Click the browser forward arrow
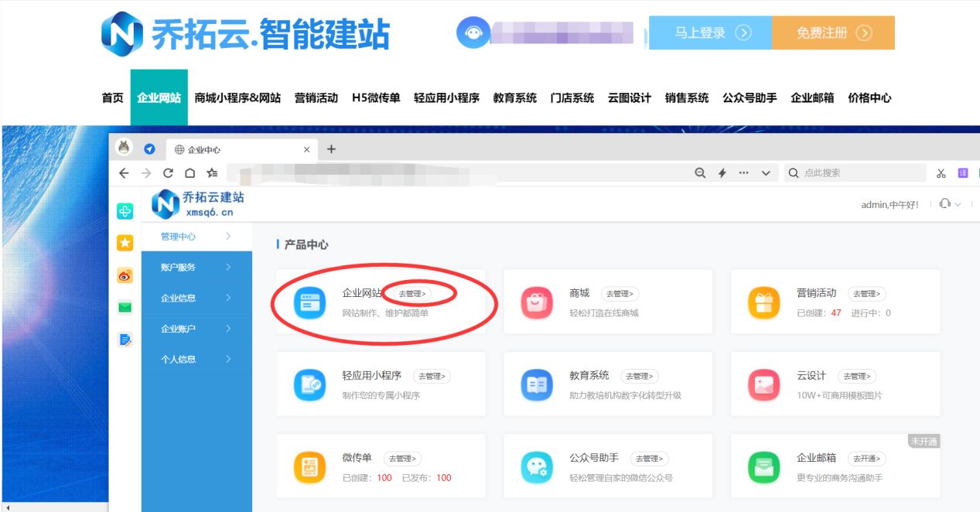This screenshot has width=980, height=512. click(x=146, y=173)
